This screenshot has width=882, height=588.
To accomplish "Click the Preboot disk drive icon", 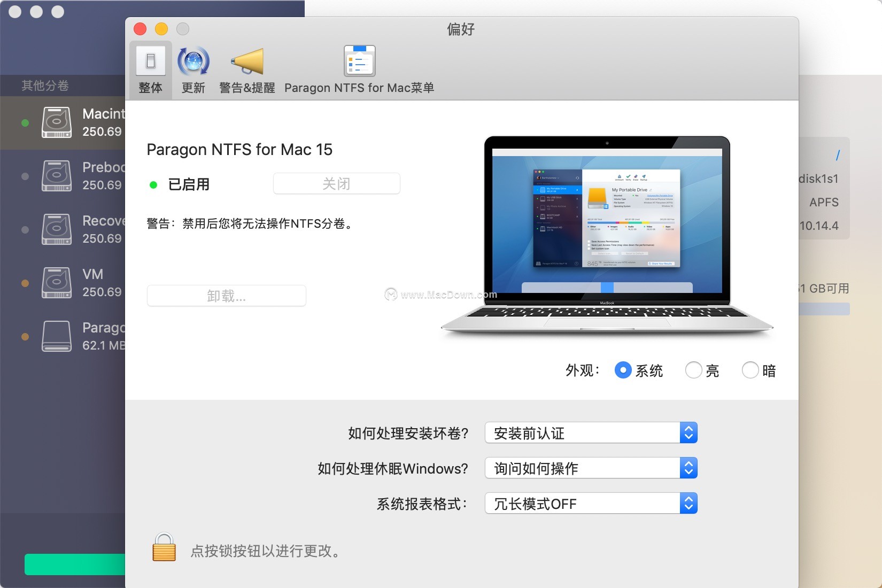I will [57, 176].
